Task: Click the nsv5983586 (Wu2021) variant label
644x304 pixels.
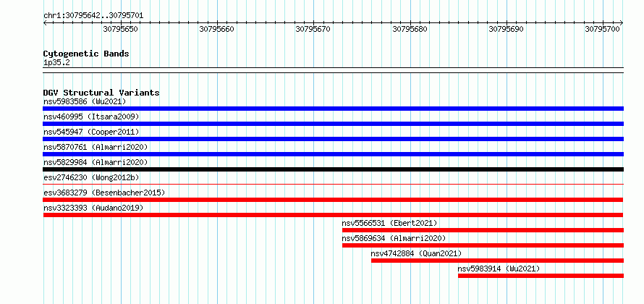Action: click(x=85, y=101)
